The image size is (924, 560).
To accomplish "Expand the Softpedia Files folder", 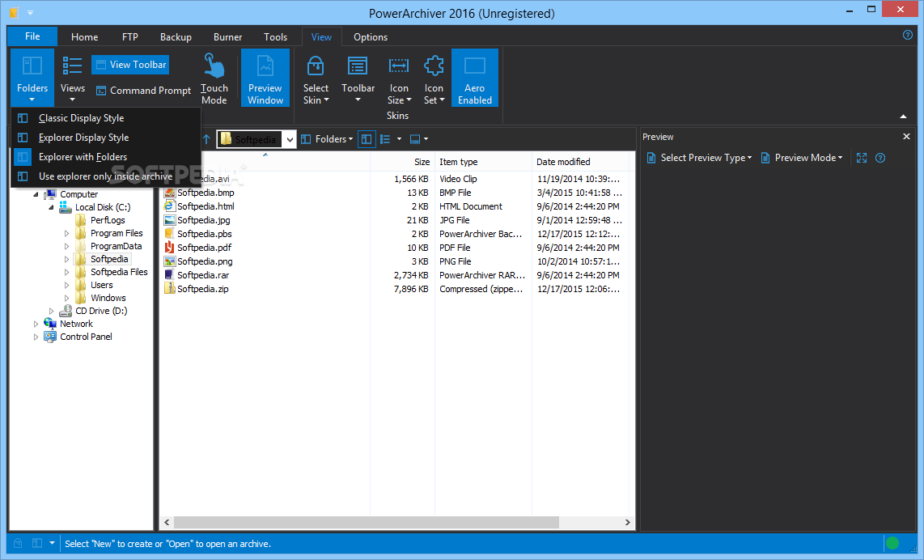I will tap(66, 273).
